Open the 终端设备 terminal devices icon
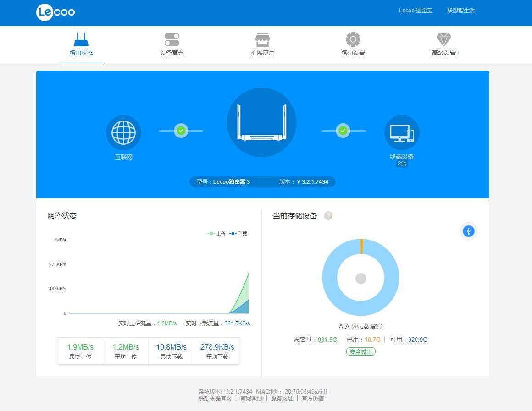Image resolution: width=532 pixels, height=411 pixels. point(402,132)
